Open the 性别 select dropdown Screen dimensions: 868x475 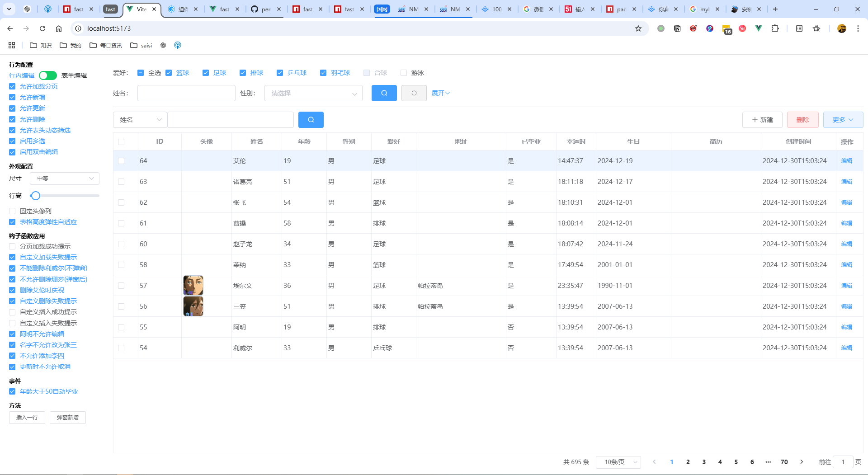313,93
